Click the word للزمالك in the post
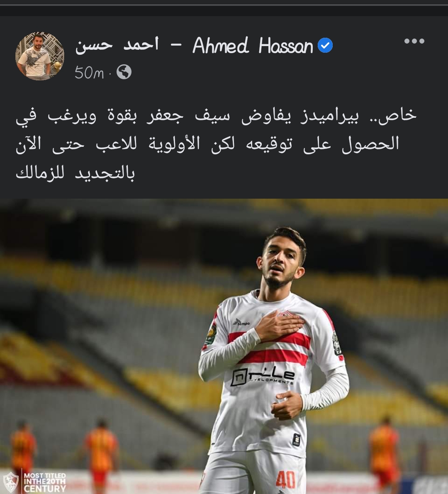 pos(40,173)
